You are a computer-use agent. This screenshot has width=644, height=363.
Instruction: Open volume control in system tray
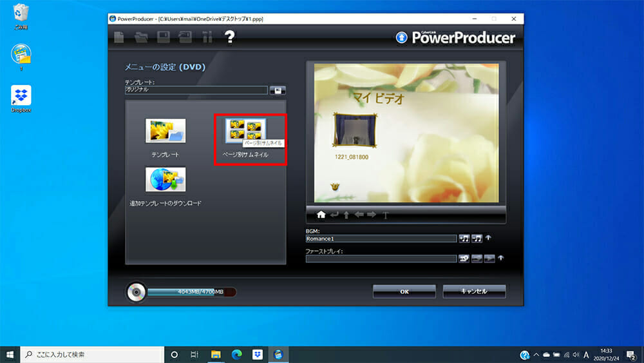coord(576,355)
